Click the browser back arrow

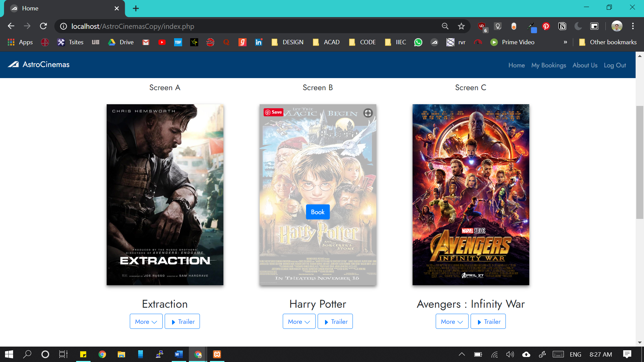[x=11, y=26]
